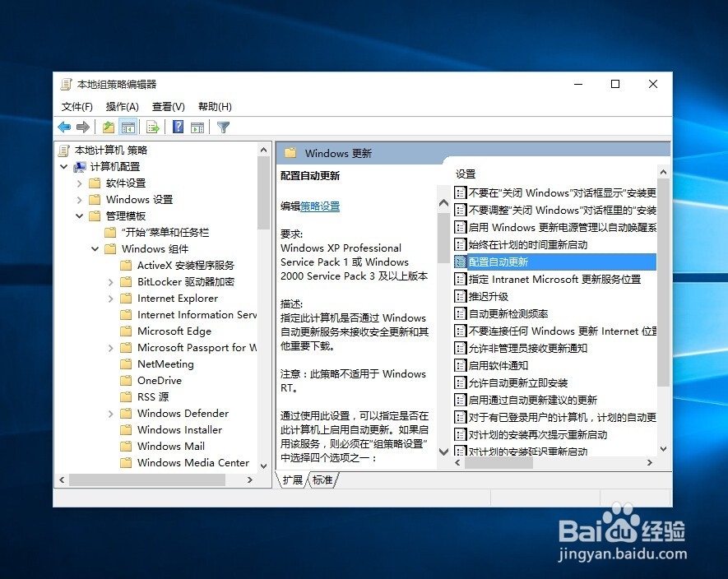Select 指定 Intranet Microsoft 更新服务位置 setting
Screen dimensions: 728x579
[x=554, y=279]
